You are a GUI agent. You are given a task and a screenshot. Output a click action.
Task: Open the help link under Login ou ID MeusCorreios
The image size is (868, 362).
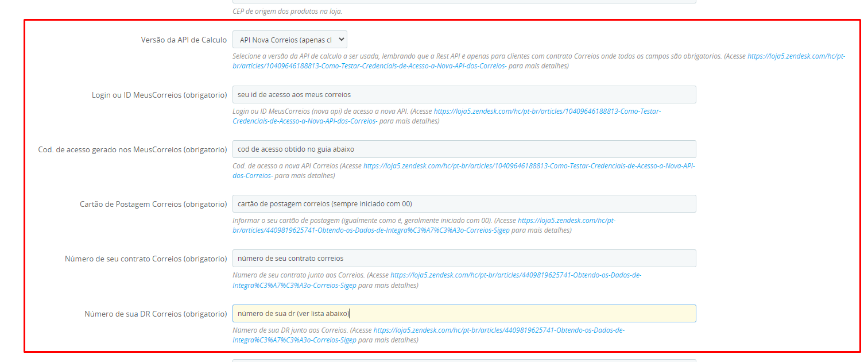[447, 116]
